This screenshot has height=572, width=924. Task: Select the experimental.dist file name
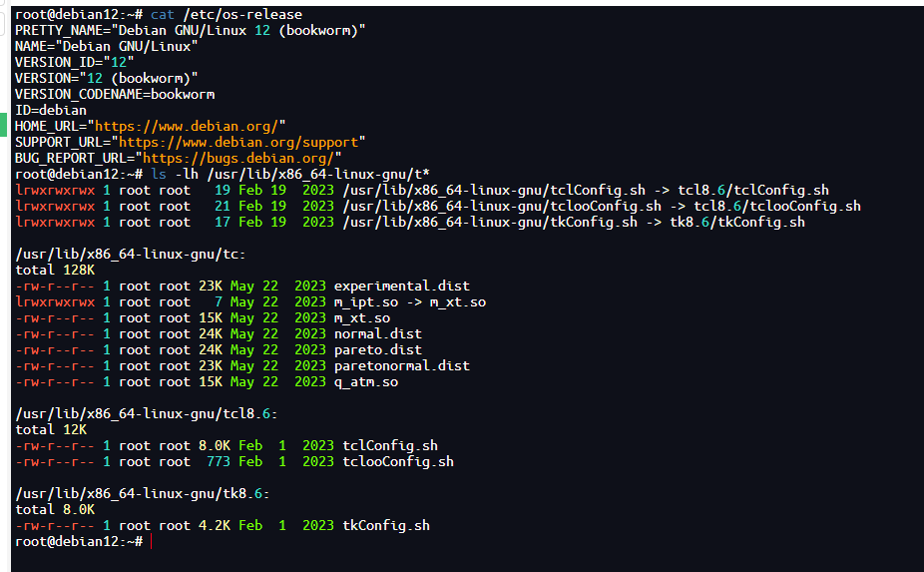pos(402,286)
